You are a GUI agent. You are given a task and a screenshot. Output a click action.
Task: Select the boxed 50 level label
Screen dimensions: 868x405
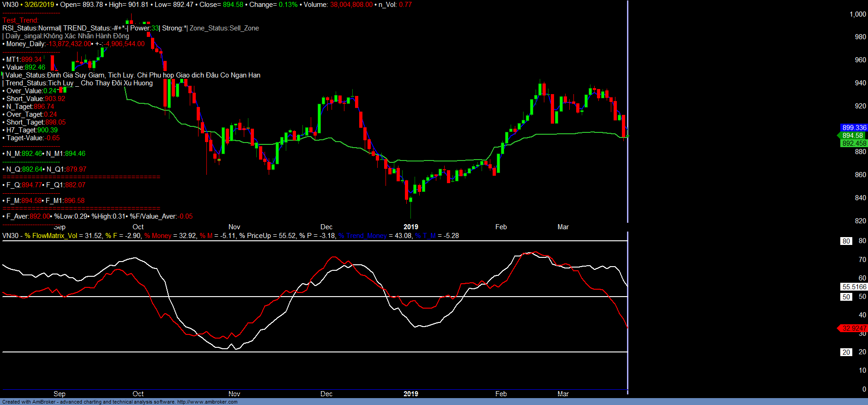(846, 297)
